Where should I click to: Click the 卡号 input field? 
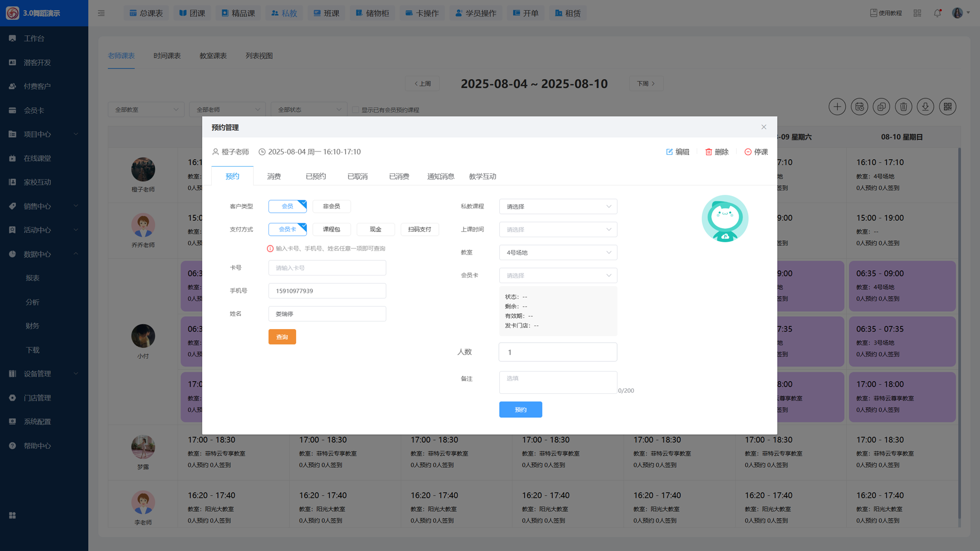click(x=327, y=268)
